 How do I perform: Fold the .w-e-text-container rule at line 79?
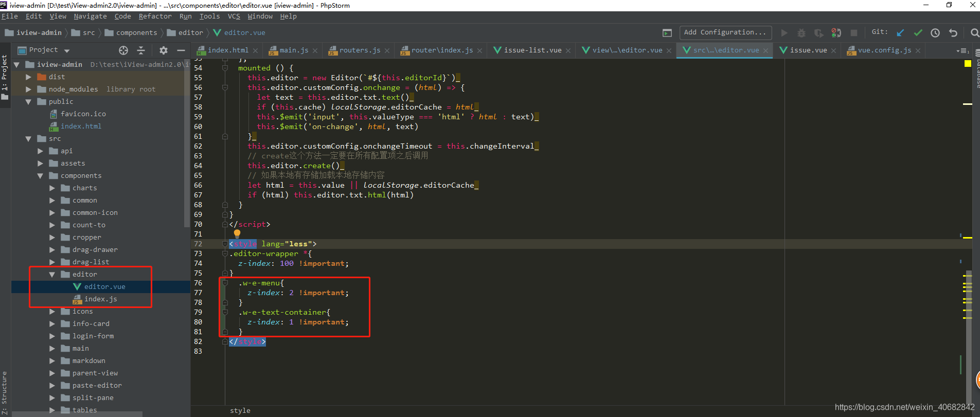tap(225, 312)
